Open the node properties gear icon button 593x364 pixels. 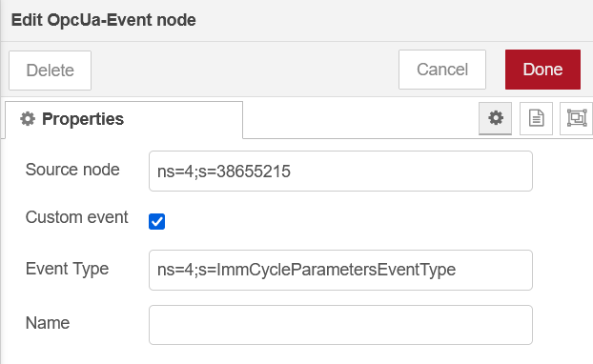point(495,118)
